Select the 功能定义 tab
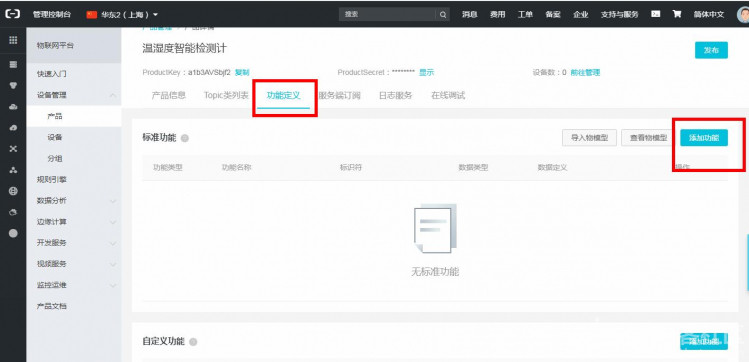749x362 pixels. pyautogui.click(x=284, y=96)
